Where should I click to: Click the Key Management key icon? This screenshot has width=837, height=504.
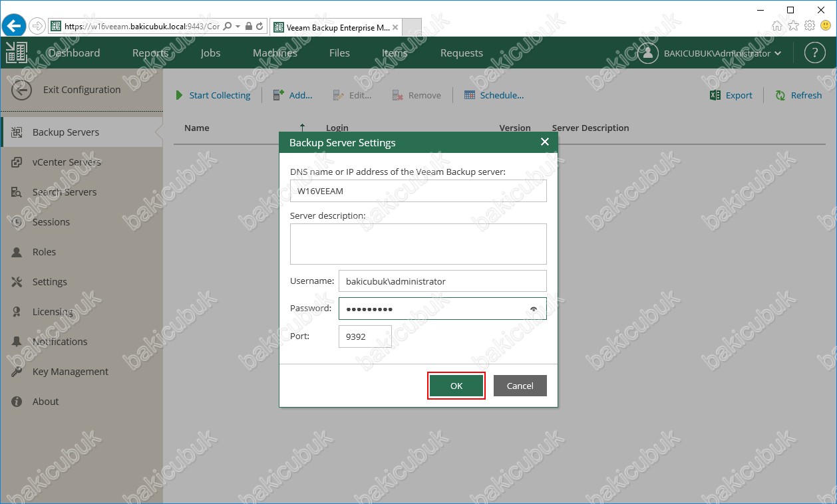point(17,372)
